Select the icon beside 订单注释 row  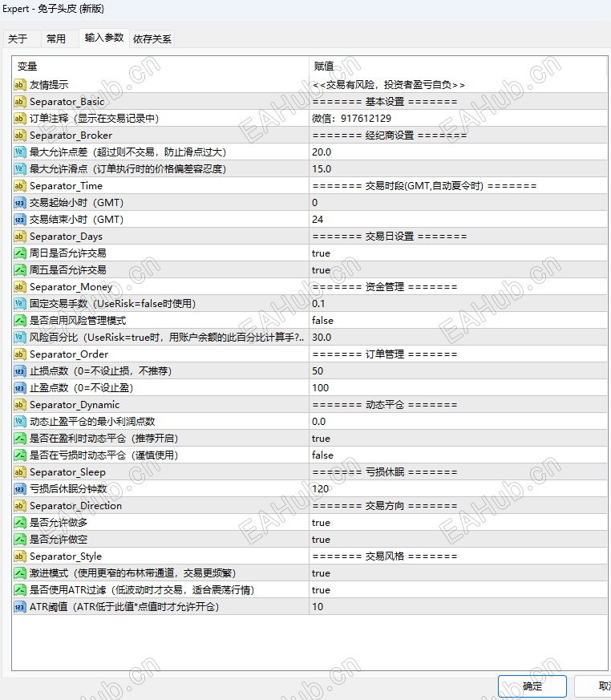click(19, 119)
